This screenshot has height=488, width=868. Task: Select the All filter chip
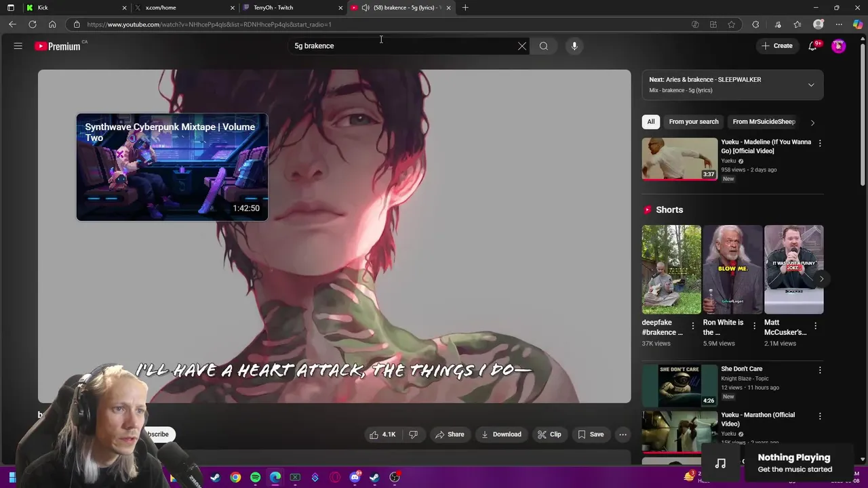click(651, 121)
